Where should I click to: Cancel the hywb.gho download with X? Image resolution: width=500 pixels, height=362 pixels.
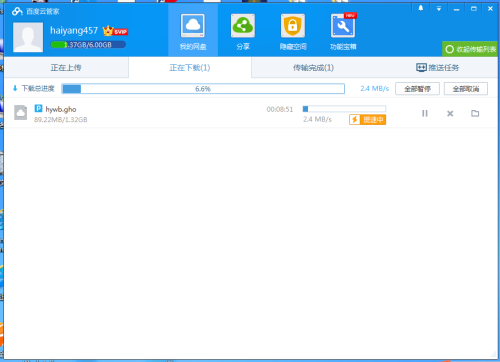450,114
